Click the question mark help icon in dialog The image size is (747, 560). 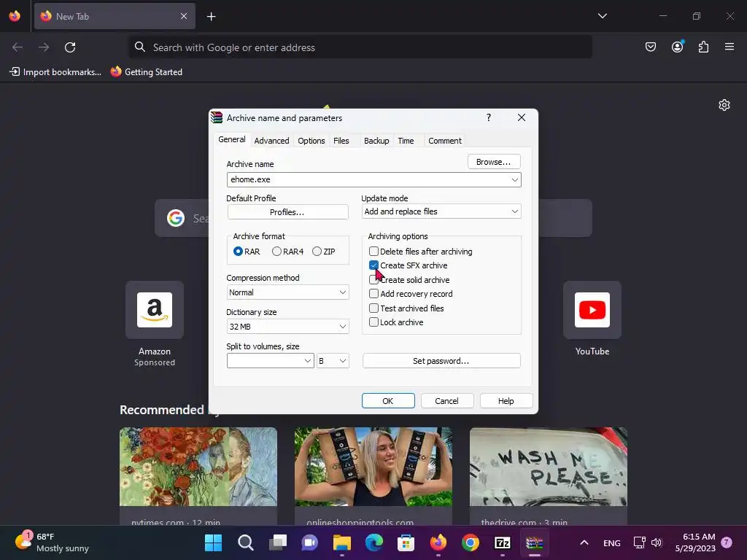tap(488, 117)
